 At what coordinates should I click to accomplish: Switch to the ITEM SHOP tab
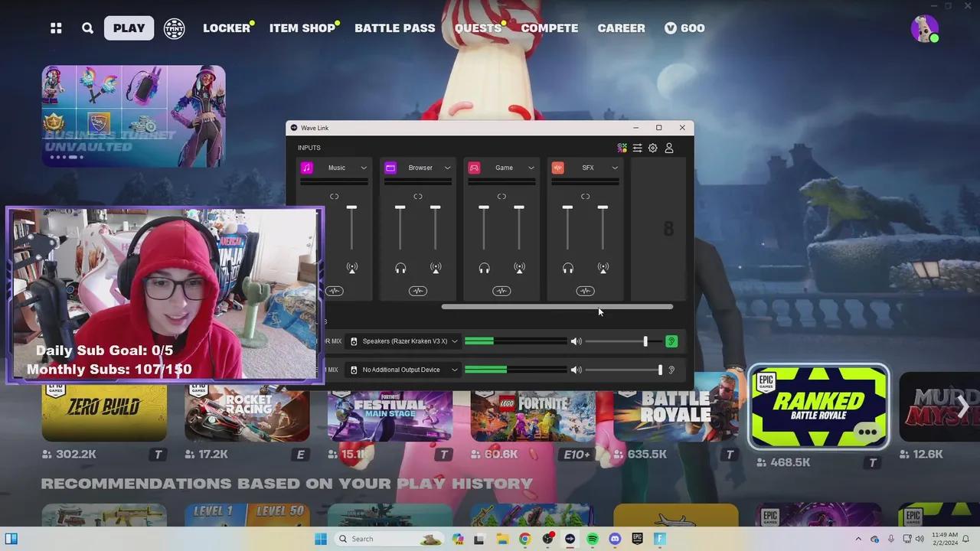pos(302,28)
